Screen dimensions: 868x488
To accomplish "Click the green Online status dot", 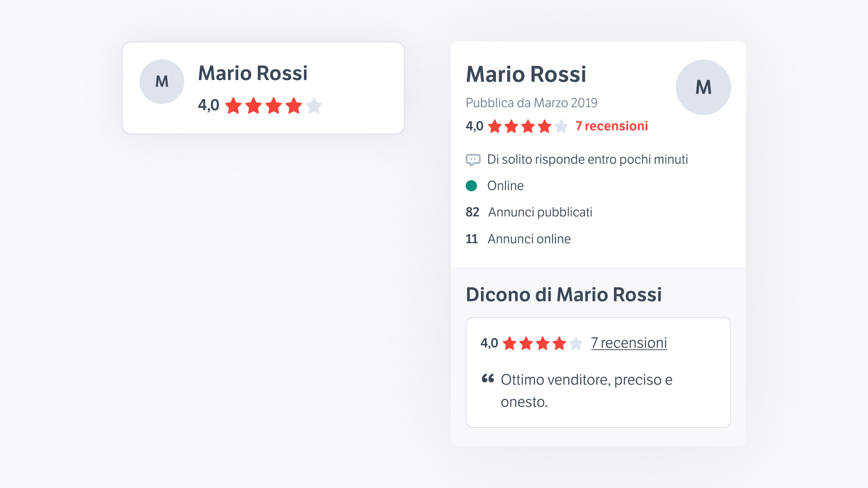I will [472, 186].
